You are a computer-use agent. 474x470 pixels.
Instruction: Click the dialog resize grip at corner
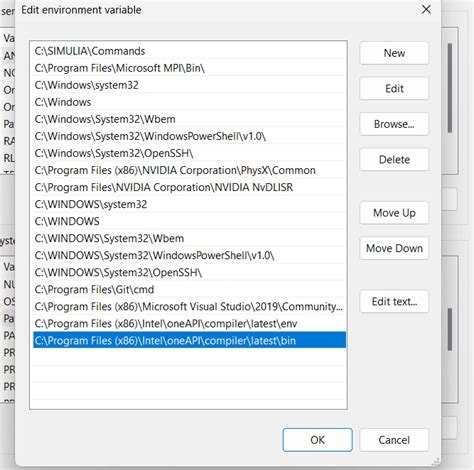tap(435, 462)
